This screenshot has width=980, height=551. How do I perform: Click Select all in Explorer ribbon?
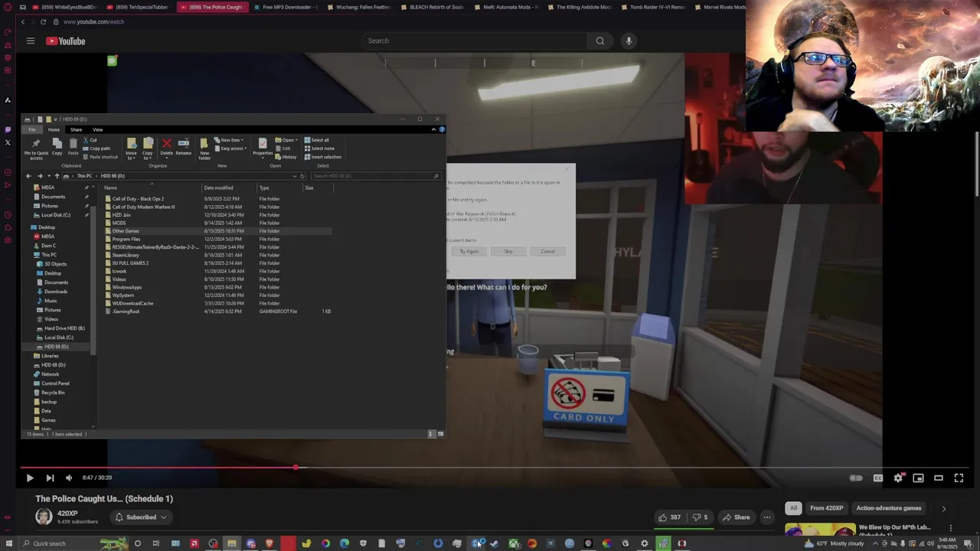(x=316, y=140)
